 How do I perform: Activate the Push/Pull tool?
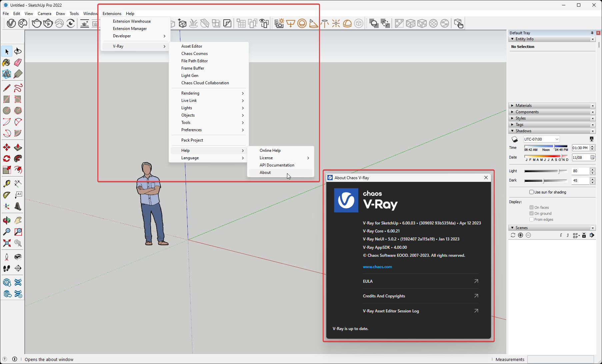click(18, 147)
